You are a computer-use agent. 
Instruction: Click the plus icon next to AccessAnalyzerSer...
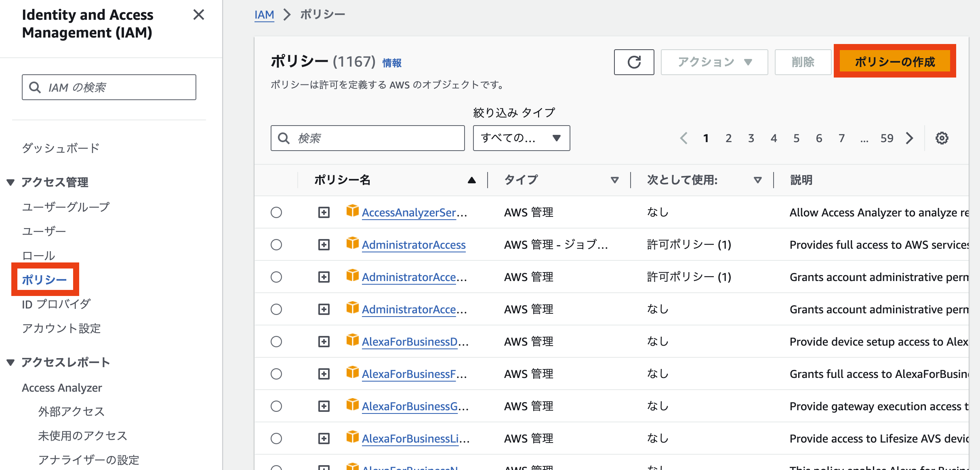[323, 212]
